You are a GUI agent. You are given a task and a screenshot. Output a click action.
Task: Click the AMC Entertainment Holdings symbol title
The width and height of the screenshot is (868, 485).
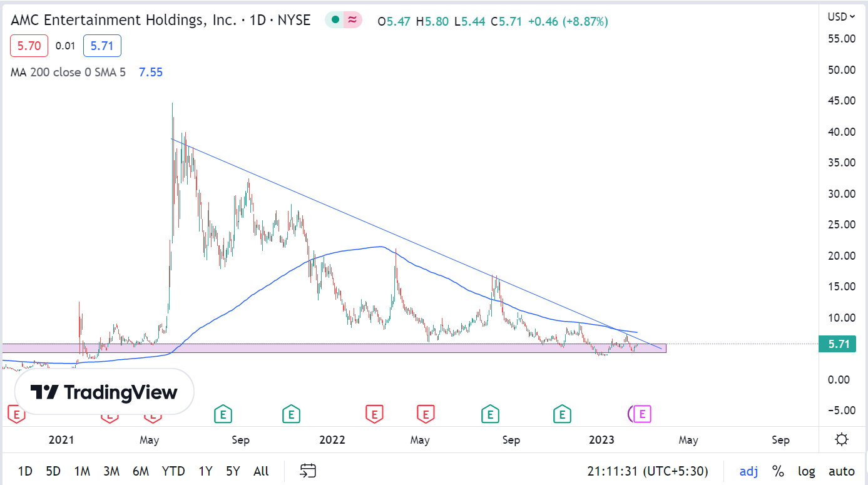coord(160,20)
